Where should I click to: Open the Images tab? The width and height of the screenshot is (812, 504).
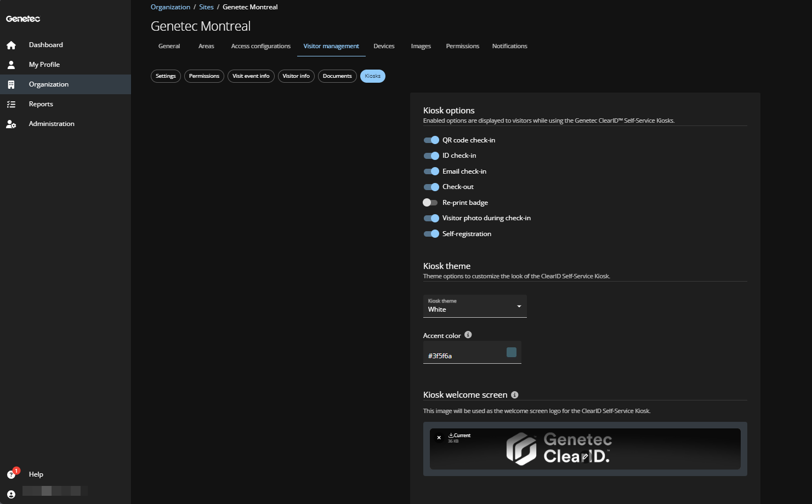point(421,46)
